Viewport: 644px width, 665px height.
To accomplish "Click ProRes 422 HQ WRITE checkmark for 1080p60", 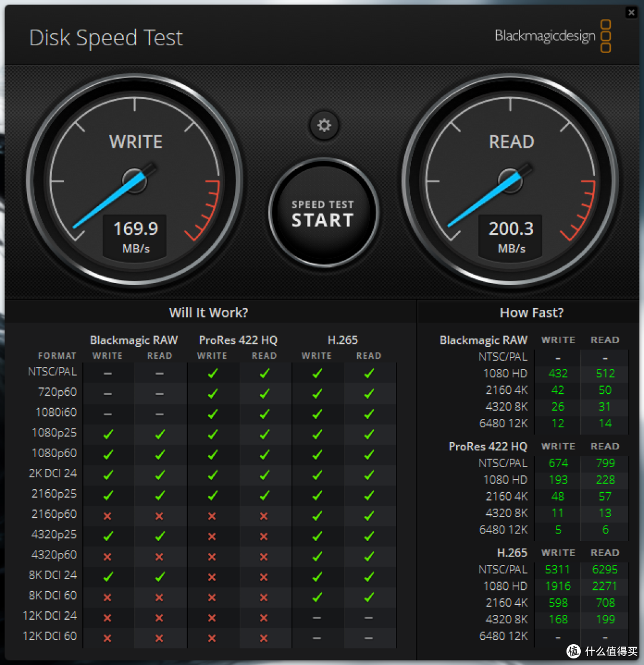I will click(x=213, y=454).
